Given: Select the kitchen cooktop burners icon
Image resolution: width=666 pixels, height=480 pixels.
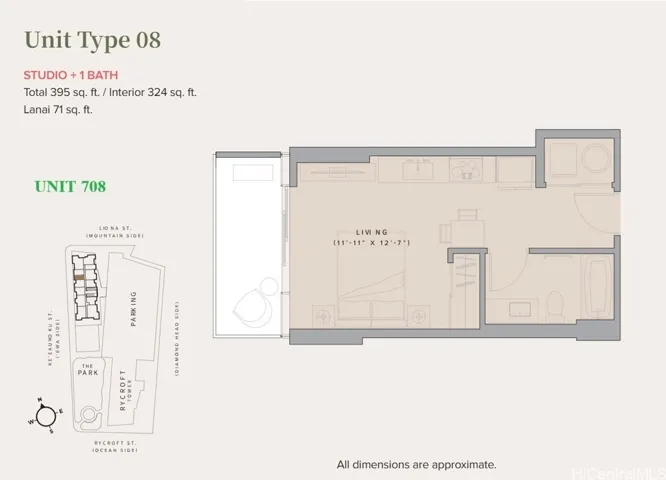Looking at the screenshot, I should [466, 169].
